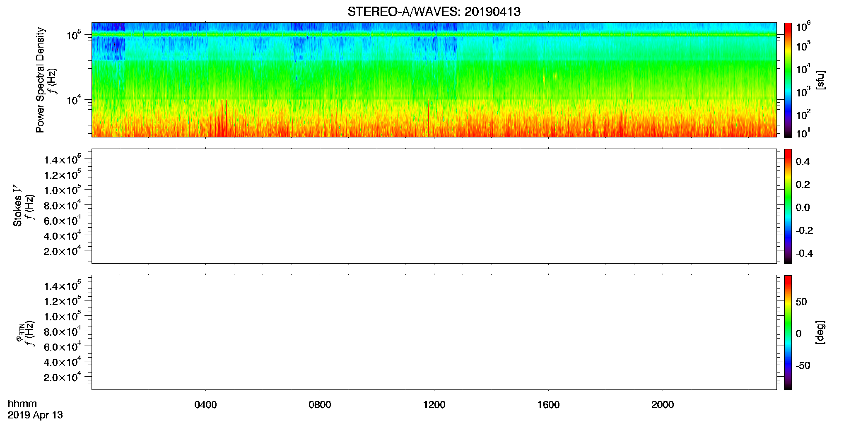Screen dimensions: 868x447
Task: Click the [deg] unit label
Action: (x=820, y=332)
